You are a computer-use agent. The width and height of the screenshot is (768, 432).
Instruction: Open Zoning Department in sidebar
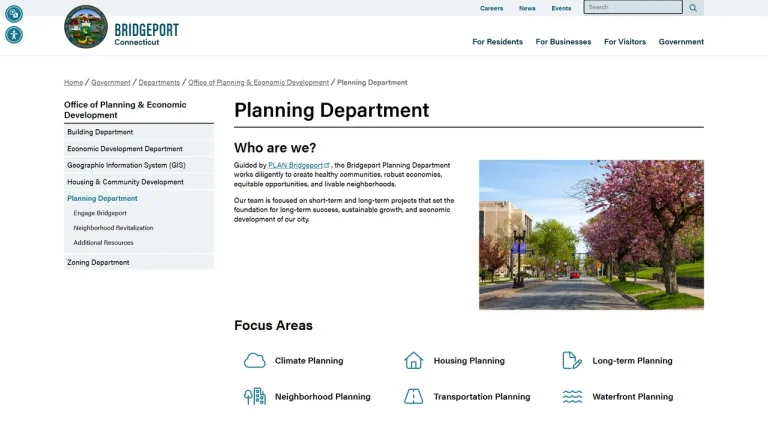click(139, 262)
